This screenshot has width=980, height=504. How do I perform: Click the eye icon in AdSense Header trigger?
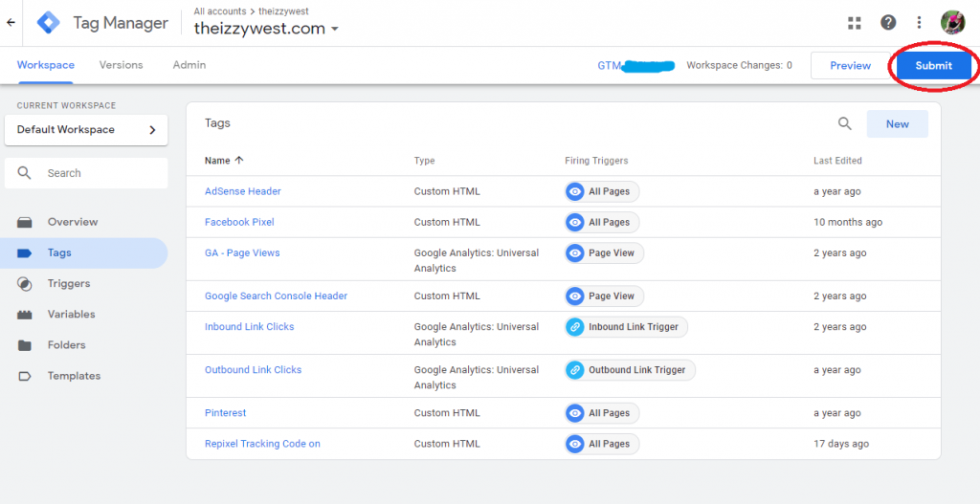[x=575, y=191]
